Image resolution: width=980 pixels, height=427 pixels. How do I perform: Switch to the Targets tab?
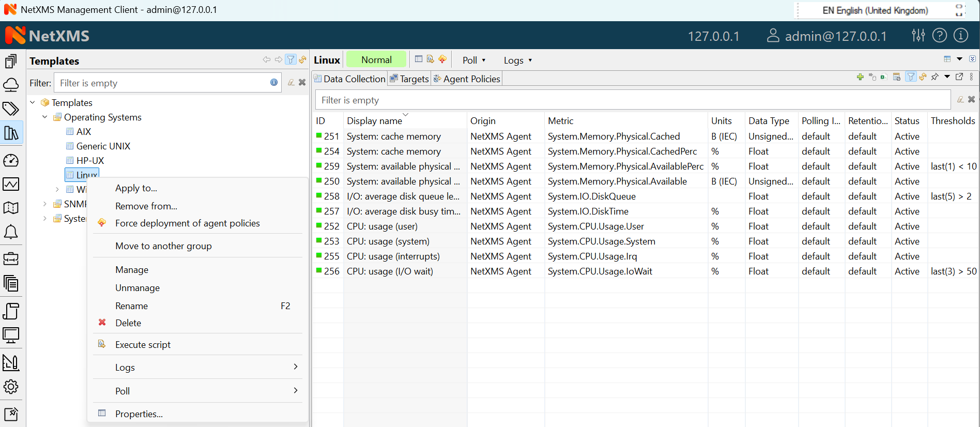409,79
